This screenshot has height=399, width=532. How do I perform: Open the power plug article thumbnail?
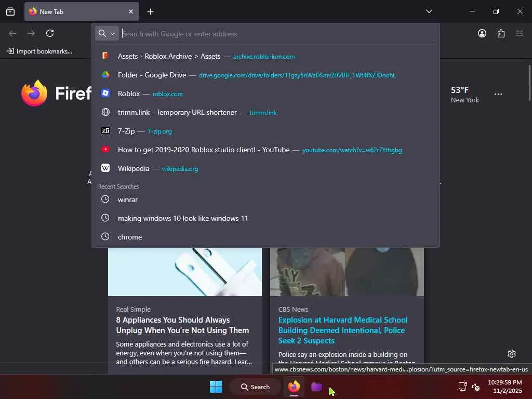click(185, 272)
